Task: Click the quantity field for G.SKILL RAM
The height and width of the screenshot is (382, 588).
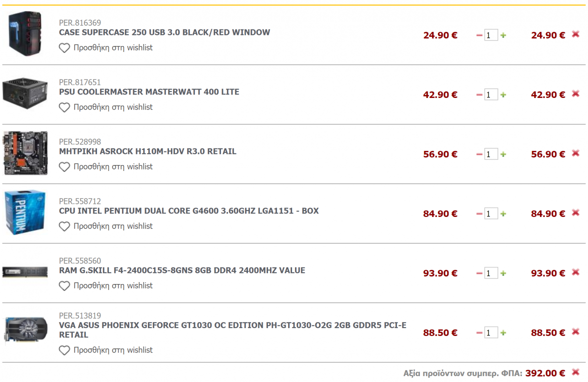Action: (x=491, y=273)
